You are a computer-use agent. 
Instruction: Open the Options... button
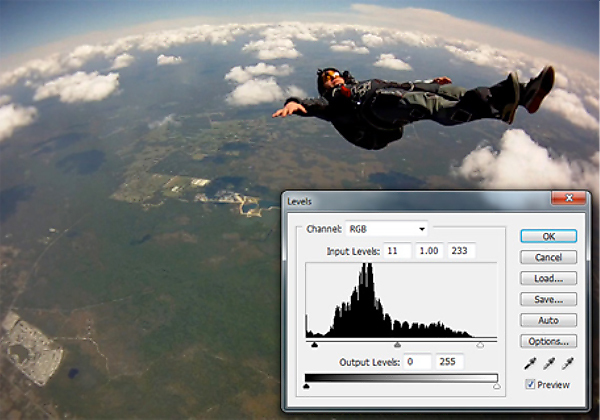(x=548, y=341)
